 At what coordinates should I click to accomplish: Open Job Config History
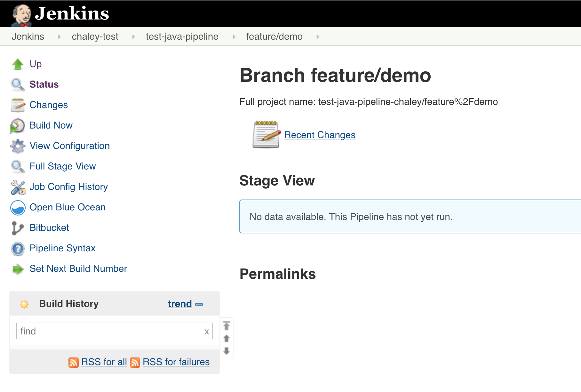pos(69,187)
